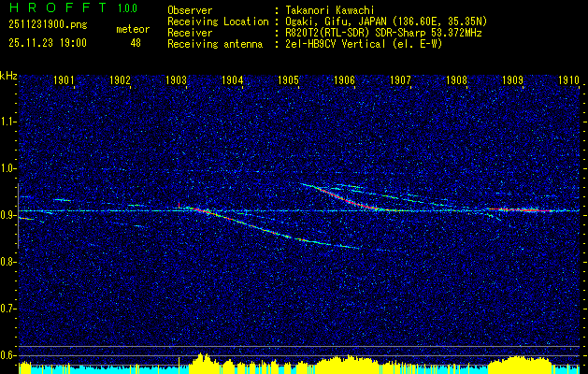Click the 1.0 kHz axis label
This screenshot has width=588, height=374.
(7, 169)
